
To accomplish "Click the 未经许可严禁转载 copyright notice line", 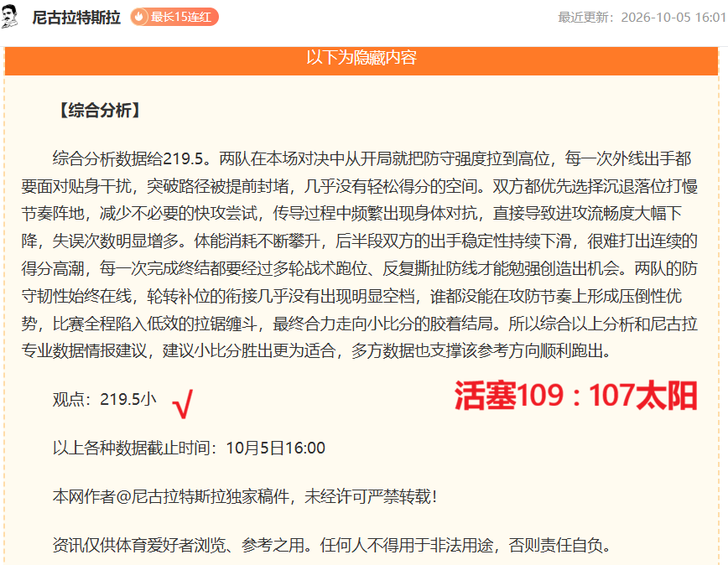I will pos(245,497).
